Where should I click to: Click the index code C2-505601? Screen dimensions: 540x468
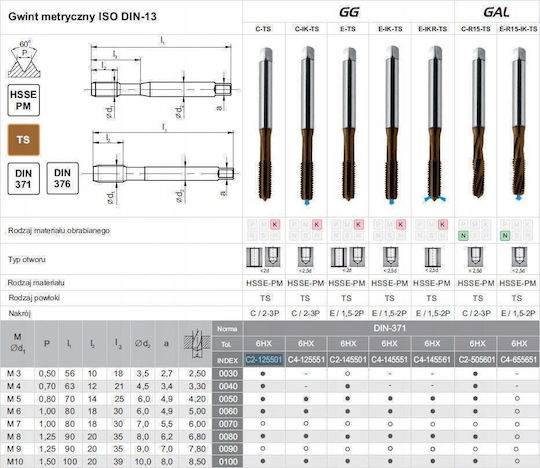pos(477,360)
